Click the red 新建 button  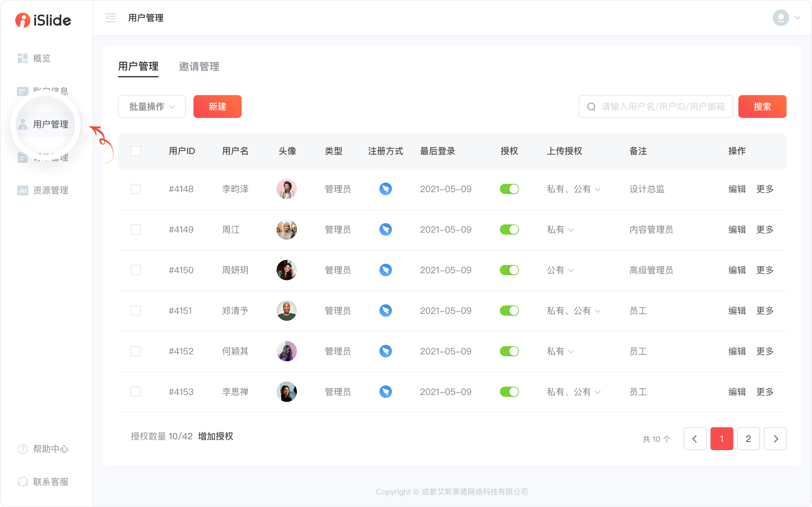pos(217,107)
